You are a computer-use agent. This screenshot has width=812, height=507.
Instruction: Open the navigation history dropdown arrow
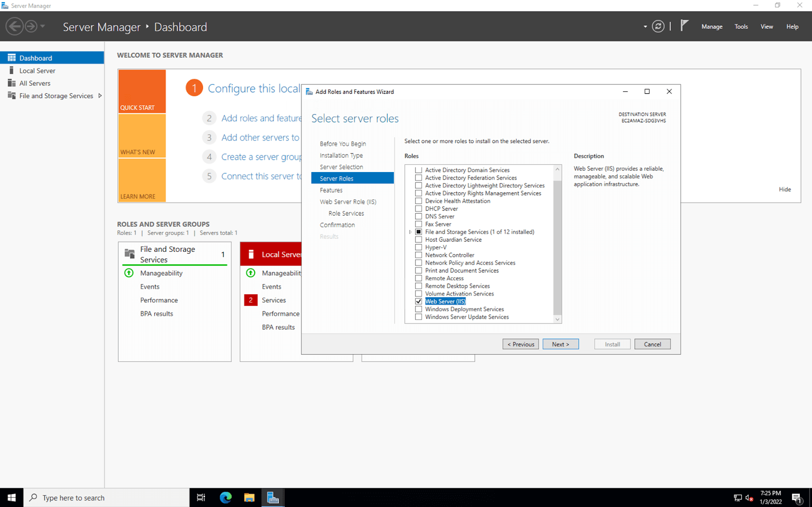(x=43, y=26)
